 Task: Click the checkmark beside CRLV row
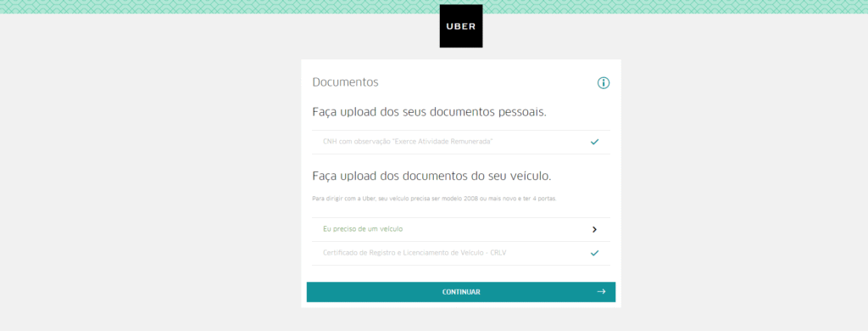pyautogui.click(x=594, y=253)
